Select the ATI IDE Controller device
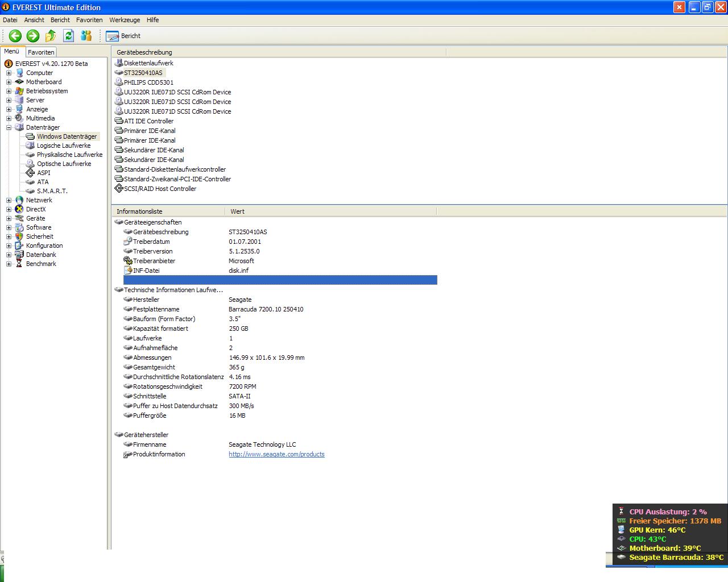This screenshot has height=582, width=728. tap(148, 121)
